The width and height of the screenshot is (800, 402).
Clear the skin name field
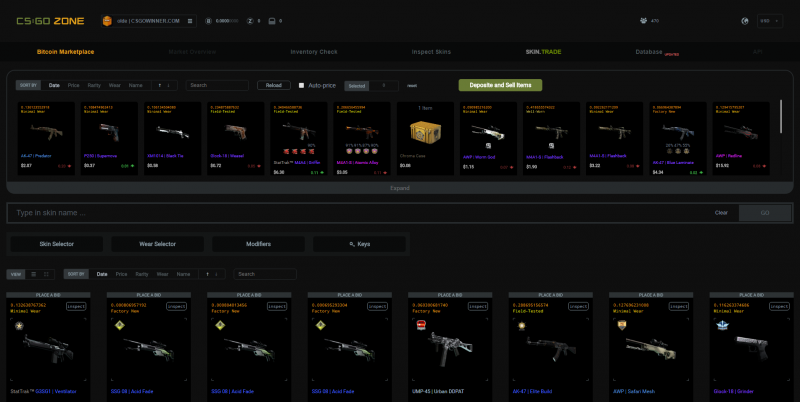(721, 213)
